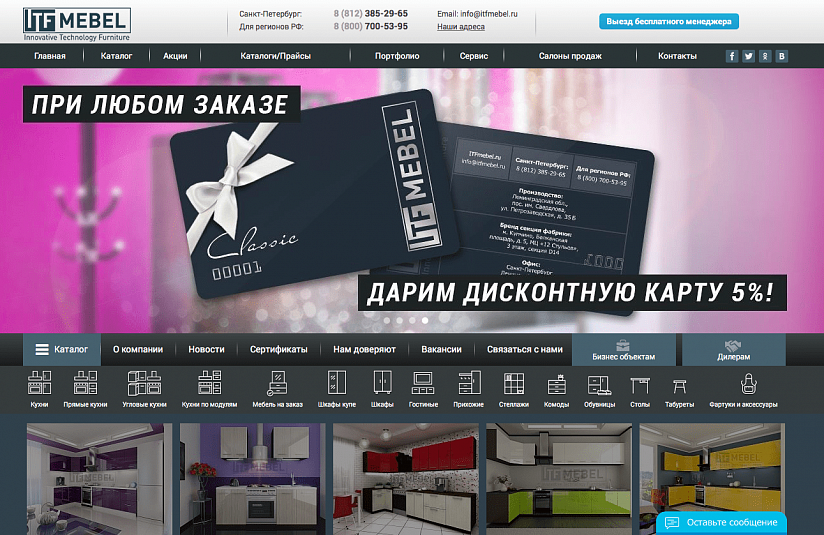The image size is (824, 535).
Task: Open the Facebook social icon
Action: pyautogui.click(x=732, y=56)
